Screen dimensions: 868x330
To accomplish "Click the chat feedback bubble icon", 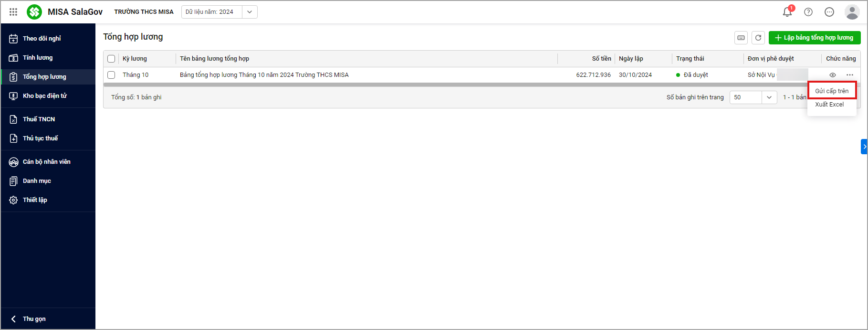I will [829, 12].
